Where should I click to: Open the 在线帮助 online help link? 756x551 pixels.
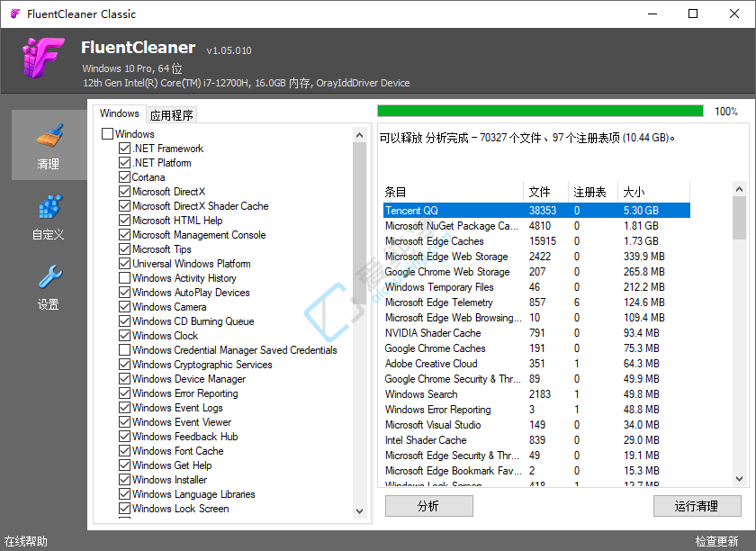coord(26,541)
